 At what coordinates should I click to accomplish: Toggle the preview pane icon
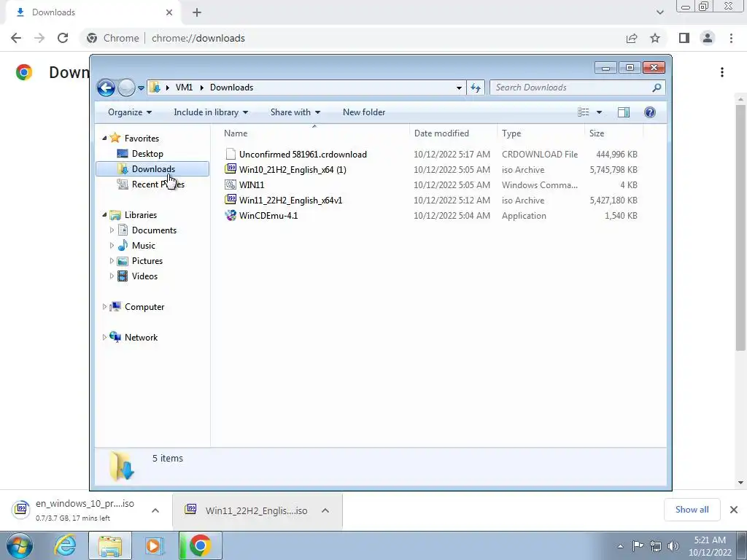tap(624, 112)
